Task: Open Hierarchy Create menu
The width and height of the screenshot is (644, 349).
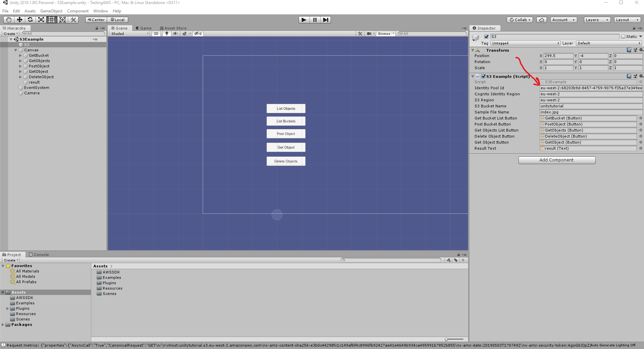Action: click(11, 34)
